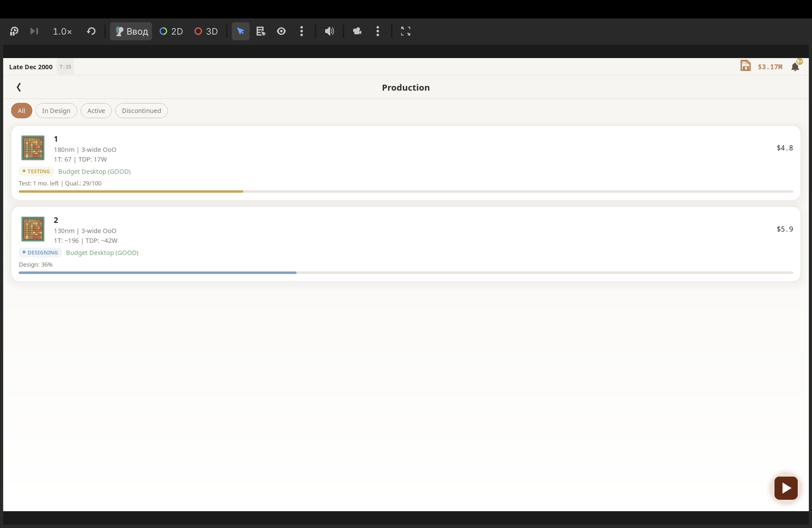
Task: Click the reload/reset arrow icon
Action: click(x=91, y=31)
